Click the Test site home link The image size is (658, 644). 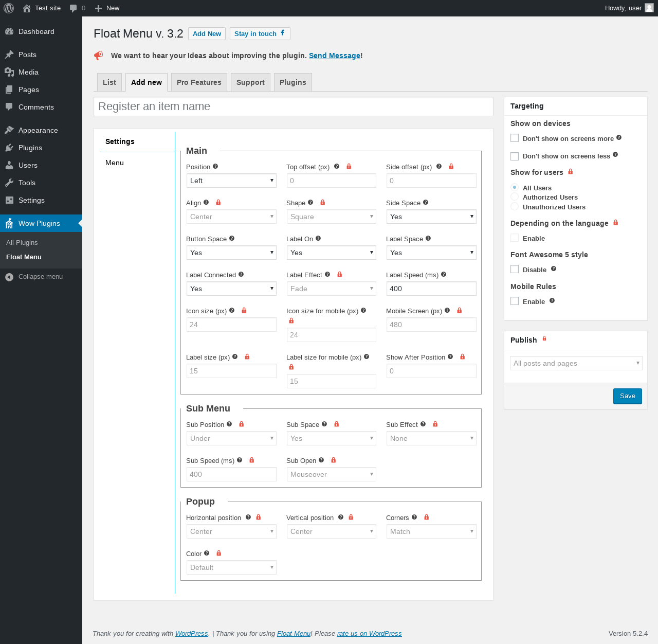tap(42, 8)
